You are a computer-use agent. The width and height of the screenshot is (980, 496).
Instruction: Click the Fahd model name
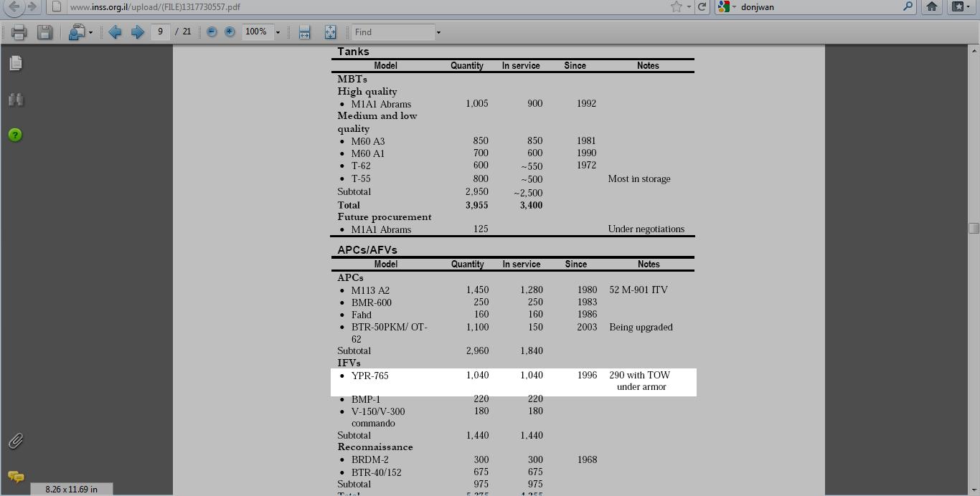coord(362,315)
